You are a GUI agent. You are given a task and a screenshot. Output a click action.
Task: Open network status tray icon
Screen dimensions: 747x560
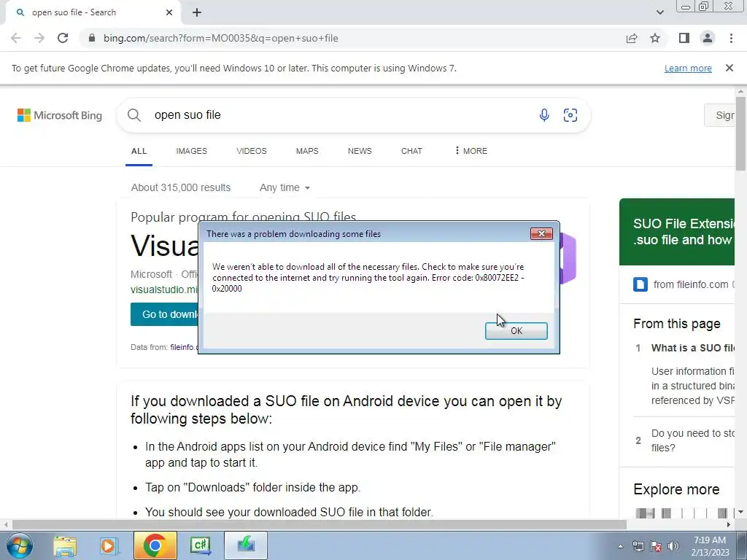(638, 547)
